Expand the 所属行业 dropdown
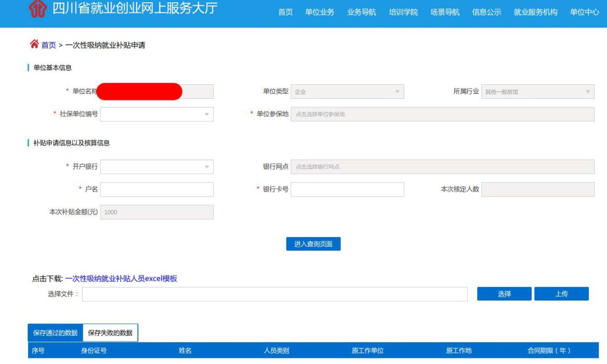Viewport: 607px width, 364px height. 588,91
